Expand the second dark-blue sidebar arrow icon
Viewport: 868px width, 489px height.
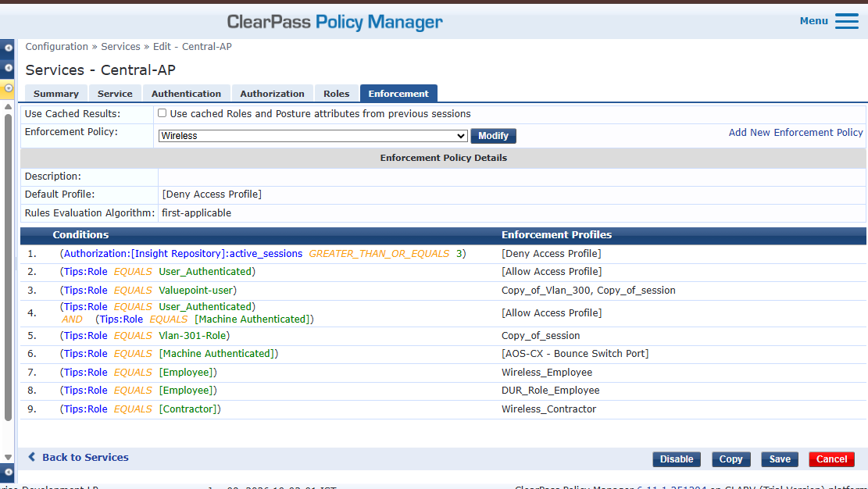click(x=9, y=69)
